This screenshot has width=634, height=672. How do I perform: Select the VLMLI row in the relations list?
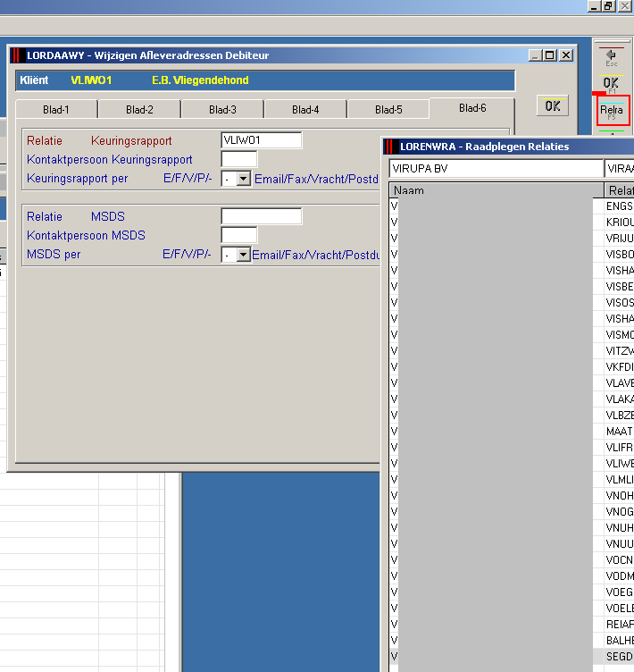click(x=512, y=479)
